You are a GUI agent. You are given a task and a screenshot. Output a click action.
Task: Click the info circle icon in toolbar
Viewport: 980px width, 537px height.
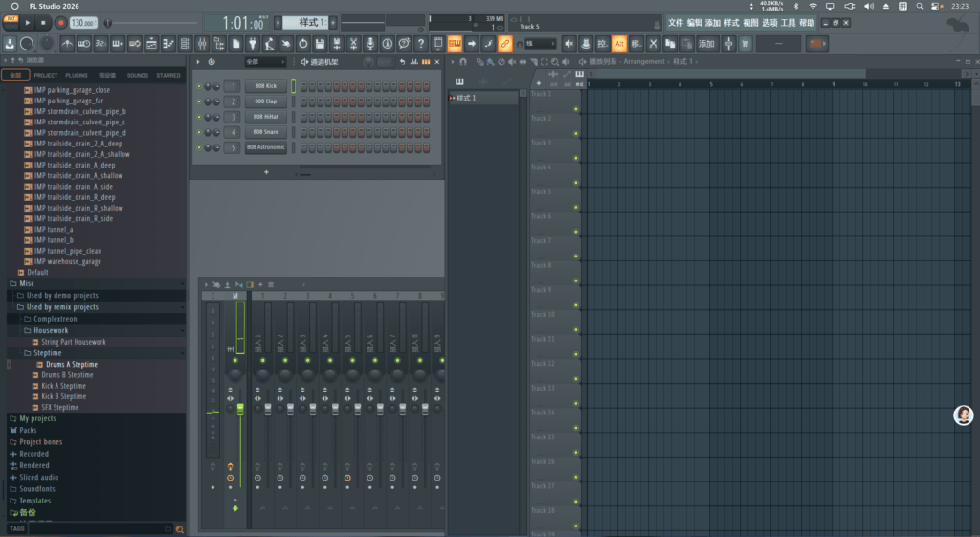(387, 44)
